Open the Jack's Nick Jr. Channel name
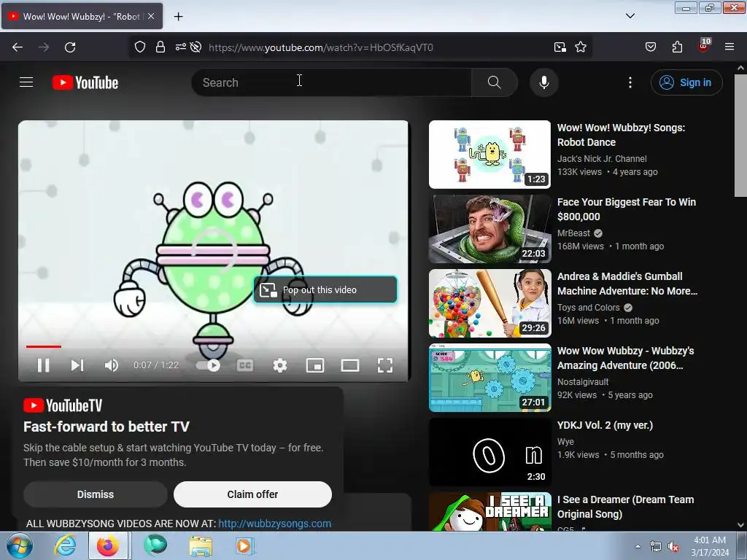 pos(602,158)
